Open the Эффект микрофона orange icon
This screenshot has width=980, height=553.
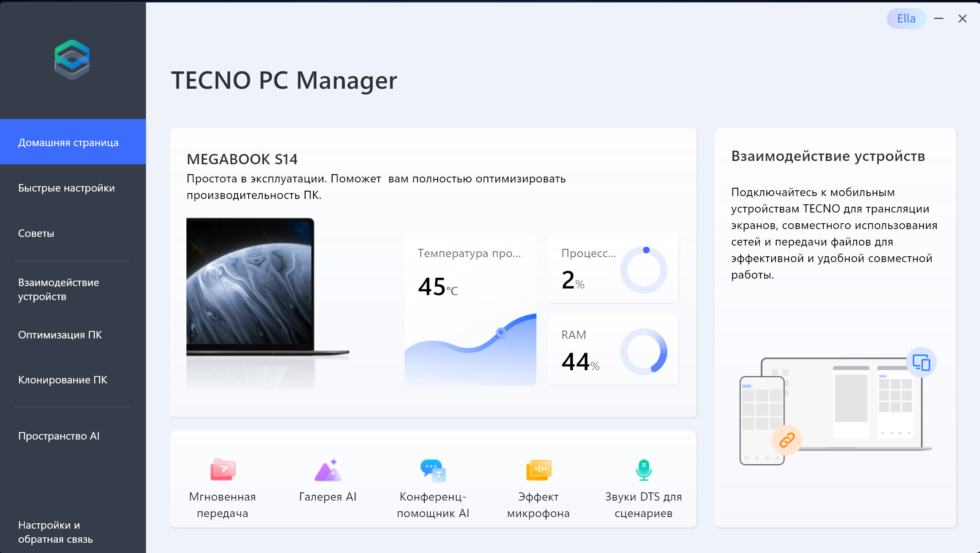point(538,470)
